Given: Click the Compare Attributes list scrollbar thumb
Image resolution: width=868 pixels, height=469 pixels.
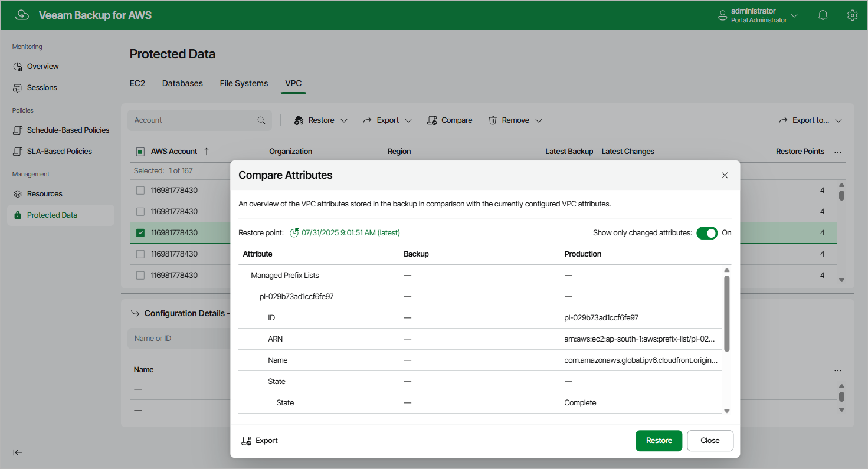Looking at the screenshot, I should [726, 313].
